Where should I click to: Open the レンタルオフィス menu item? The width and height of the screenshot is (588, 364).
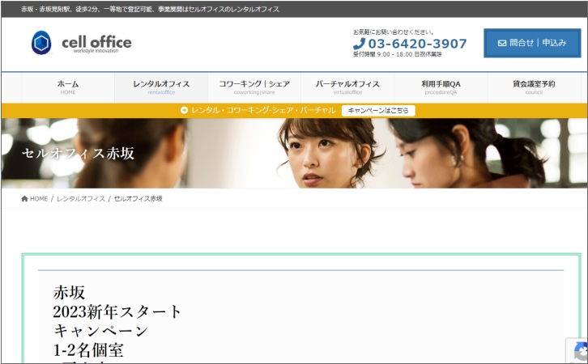point(161,87)
